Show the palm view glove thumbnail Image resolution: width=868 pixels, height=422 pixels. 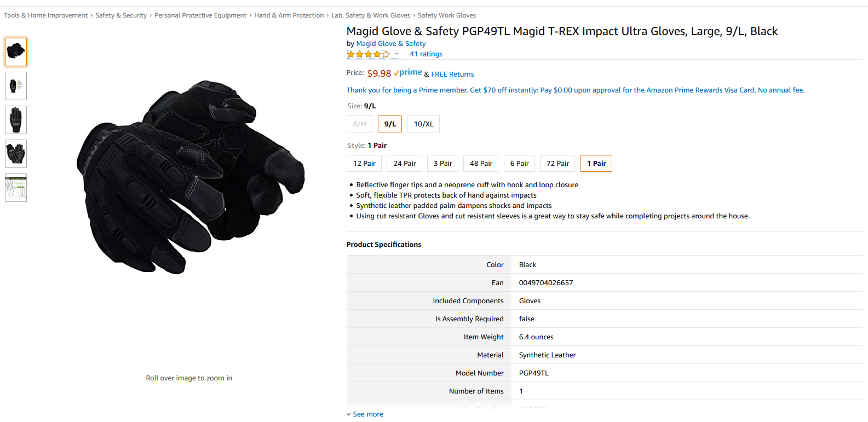pyautogui.click(x=16, y=154)
